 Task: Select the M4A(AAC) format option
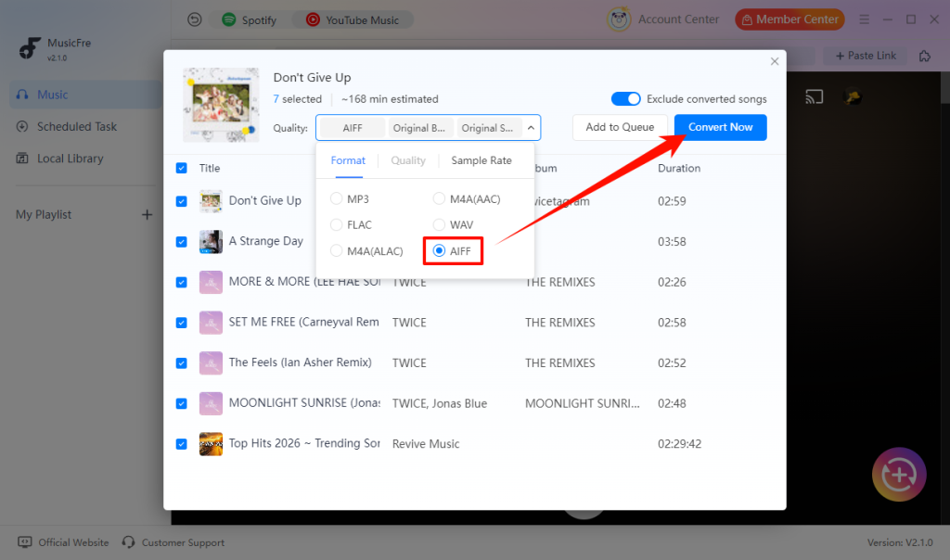[x=467, y=199]
